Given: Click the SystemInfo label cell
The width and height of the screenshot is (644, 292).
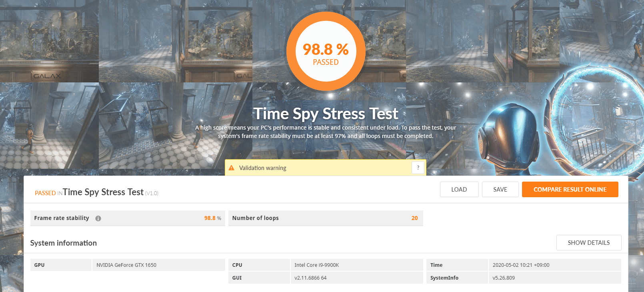Looking at the screenshot, I should pos(457,278).
